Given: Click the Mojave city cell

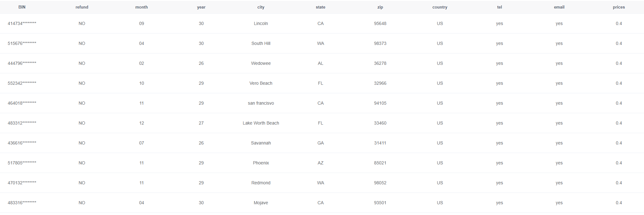Looking at the screenshot, I should pyautogui.click(x=261, y=203).
